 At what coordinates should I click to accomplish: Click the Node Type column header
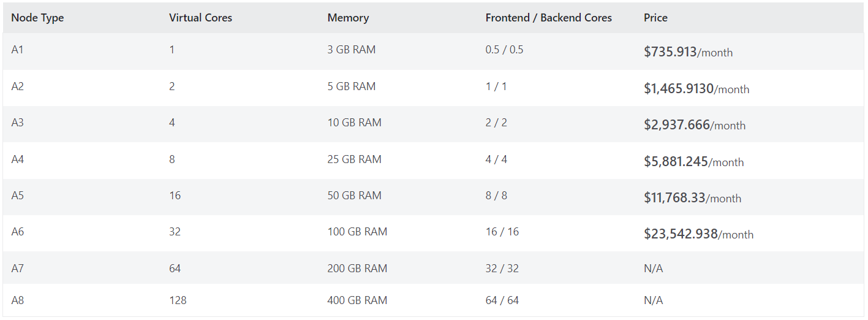click(37, 18)
